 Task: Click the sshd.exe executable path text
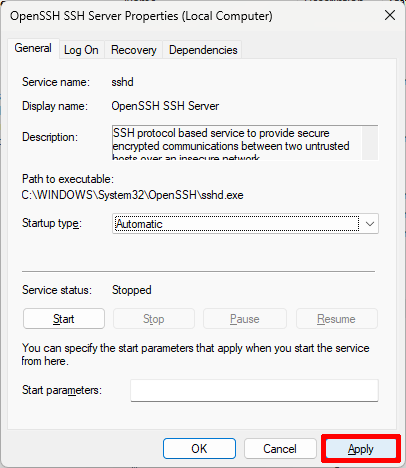133,195
